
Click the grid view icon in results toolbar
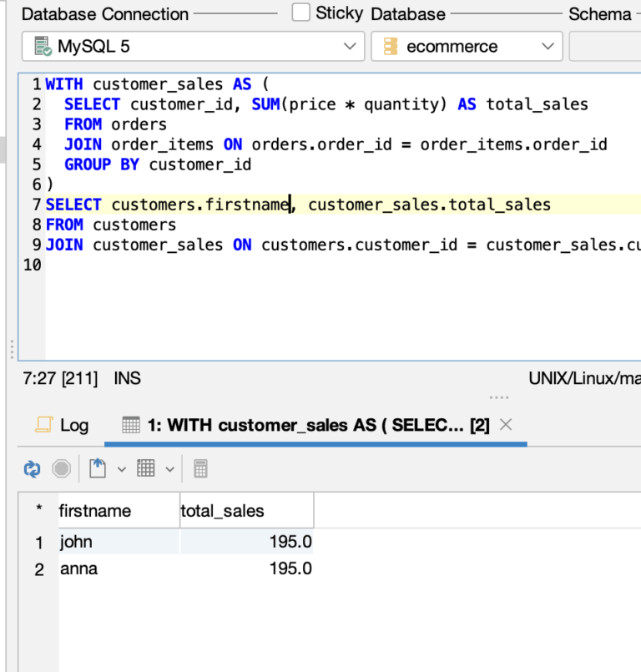(x=145, y=467)
